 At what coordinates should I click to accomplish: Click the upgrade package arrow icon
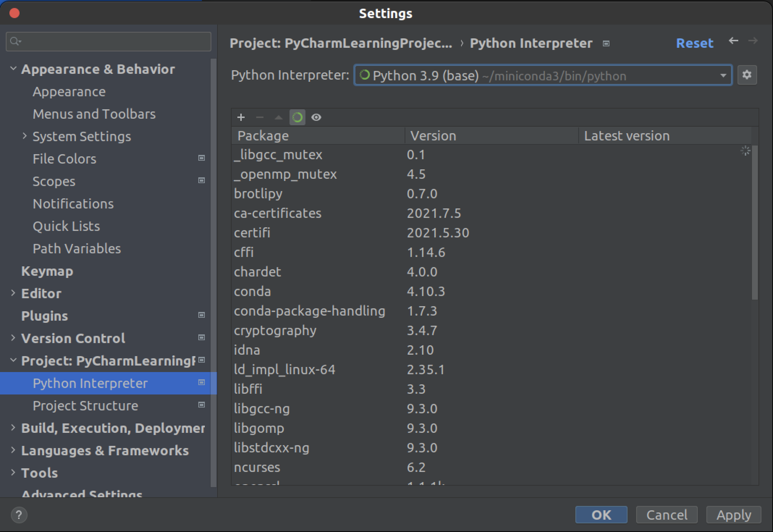278,117
